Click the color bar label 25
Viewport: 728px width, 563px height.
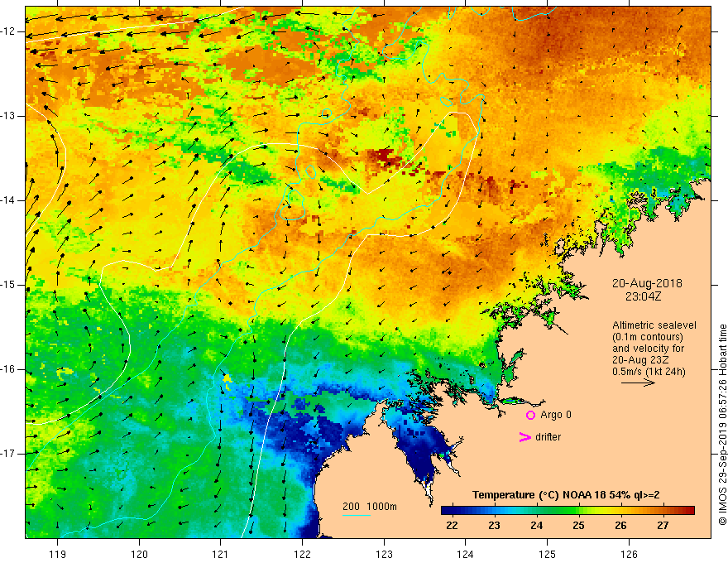(x=578, y=526)
